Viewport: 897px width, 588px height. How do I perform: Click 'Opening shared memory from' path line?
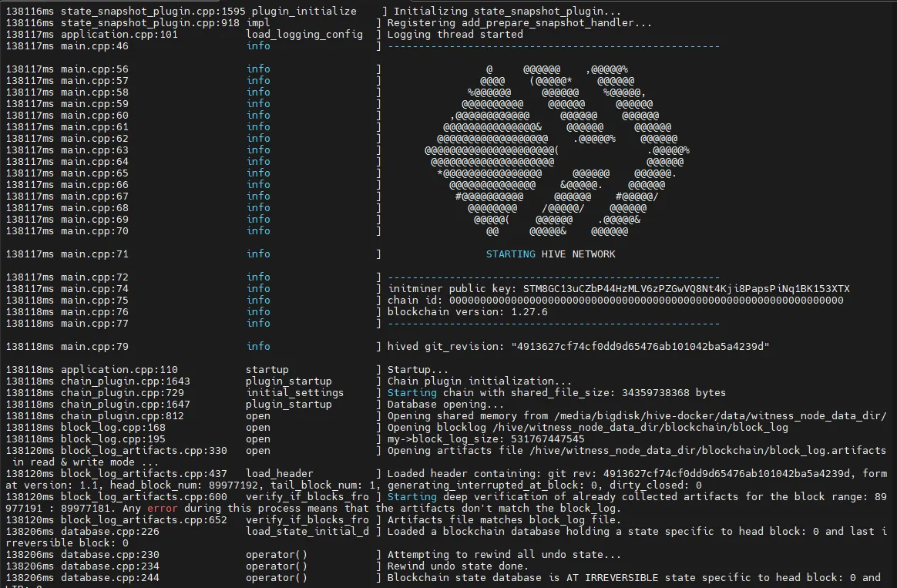637,416
